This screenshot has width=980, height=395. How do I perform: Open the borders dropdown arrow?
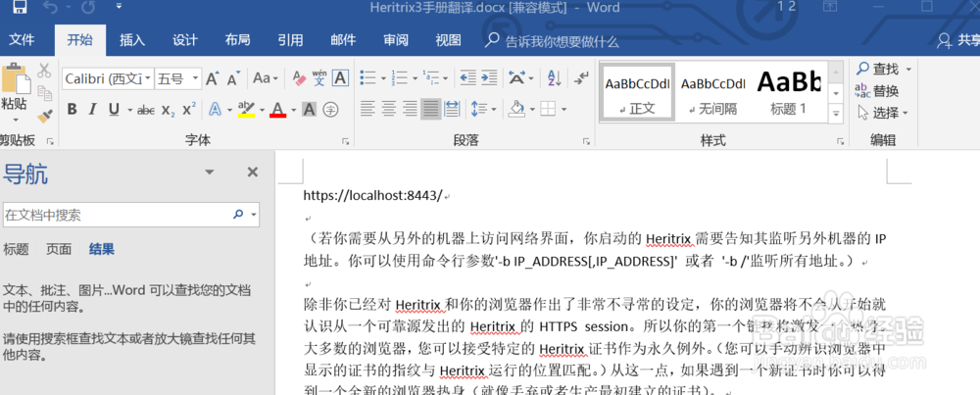(x=563, y=110)
